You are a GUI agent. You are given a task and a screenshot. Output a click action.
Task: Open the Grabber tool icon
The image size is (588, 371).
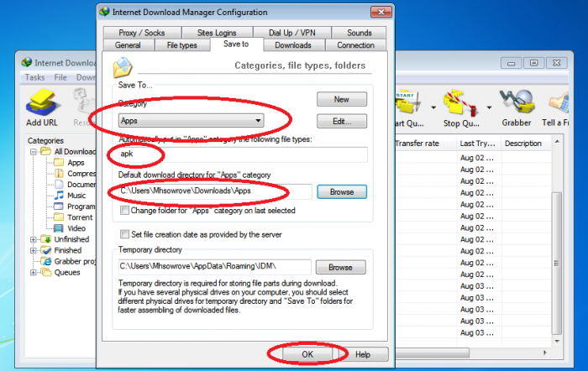coord(517,107)
